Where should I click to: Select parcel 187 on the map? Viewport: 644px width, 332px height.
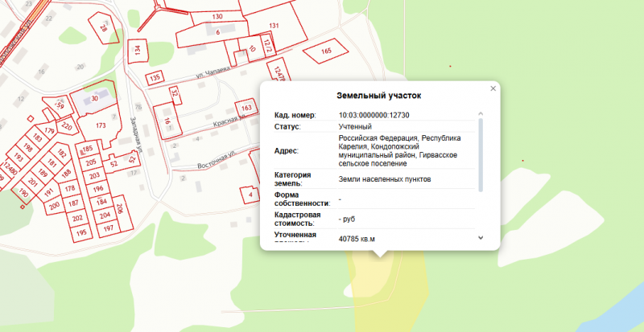pos(73,203)
